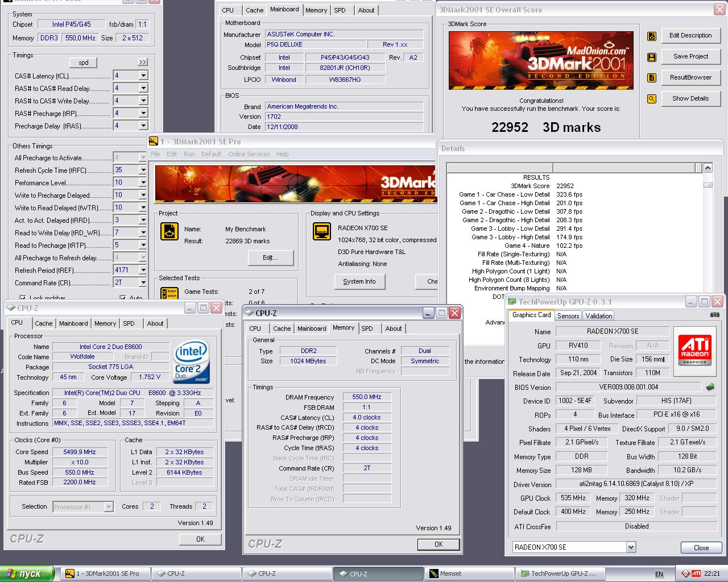This screenshot has height=582, width=728.
Task: Click the Details list scrollbar thumb
Action: 708,185
